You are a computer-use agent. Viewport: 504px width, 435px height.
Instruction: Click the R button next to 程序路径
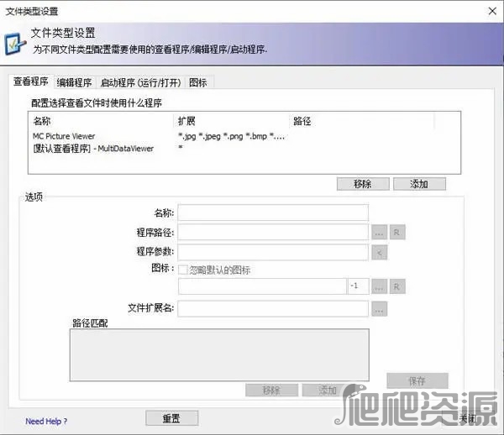tap(397, 232)
